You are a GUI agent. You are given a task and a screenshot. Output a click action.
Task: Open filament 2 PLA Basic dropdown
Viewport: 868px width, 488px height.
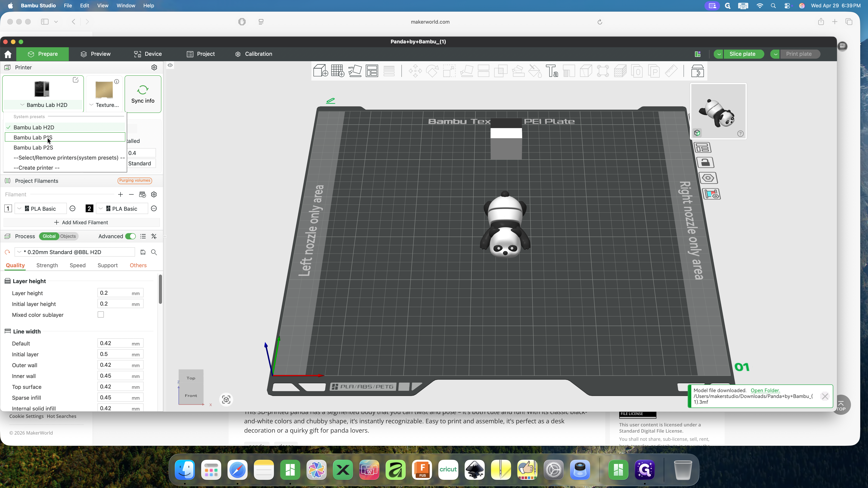[x=122, y=209]
